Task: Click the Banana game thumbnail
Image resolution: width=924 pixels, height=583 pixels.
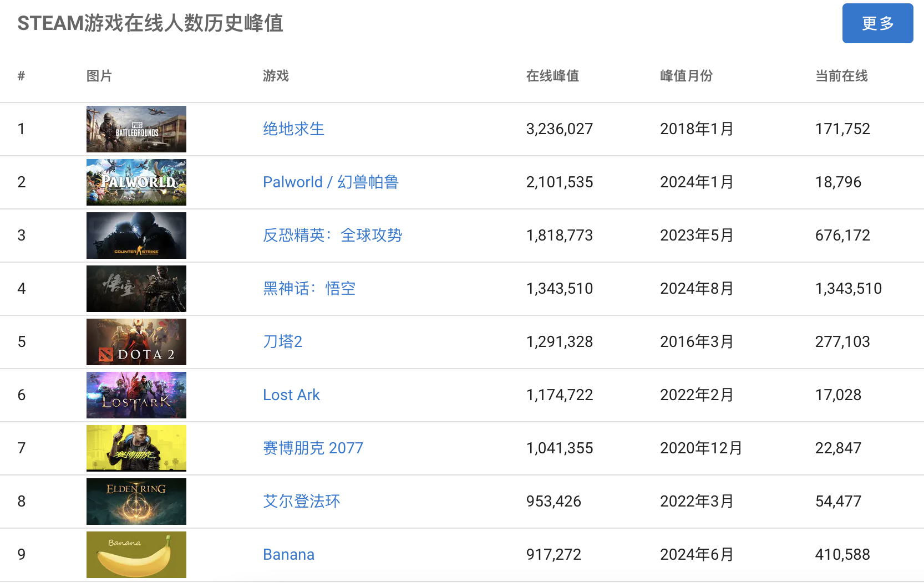Action: pyautogui.click(x=136, y=555)
